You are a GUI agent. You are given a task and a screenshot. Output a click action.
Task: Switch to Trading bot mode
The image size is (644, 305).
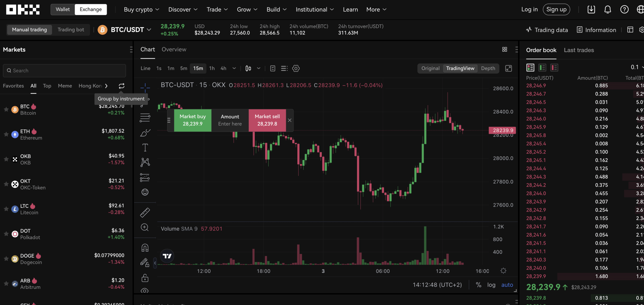(71, 30)
